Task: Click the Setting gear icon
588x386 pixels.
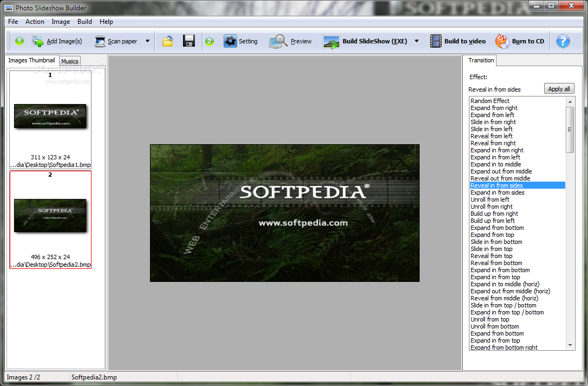Action: pyautogui.click(x=230, y=41)
